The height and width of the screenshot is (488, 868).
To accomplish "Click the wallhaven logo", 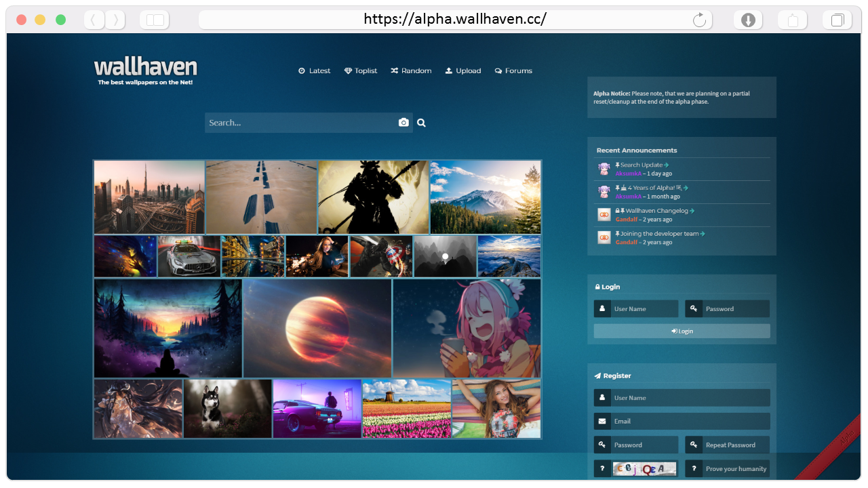I will click(x=145, y=70).
